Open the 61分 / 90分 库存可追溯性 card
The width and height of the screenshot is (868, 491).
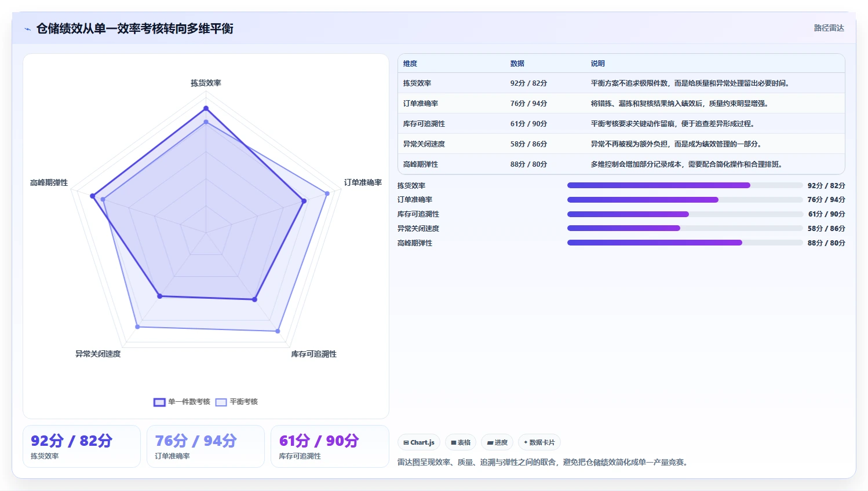click(x=330, y=446)
